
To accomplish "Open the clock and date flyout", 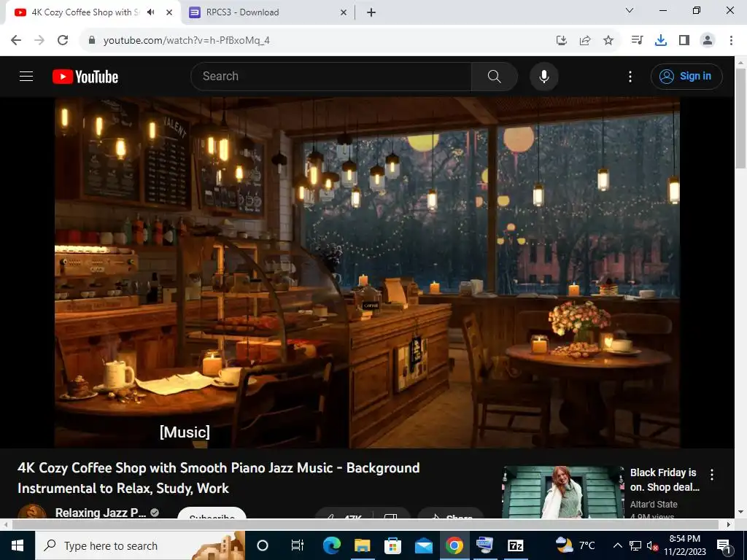I will pos(684,545).
